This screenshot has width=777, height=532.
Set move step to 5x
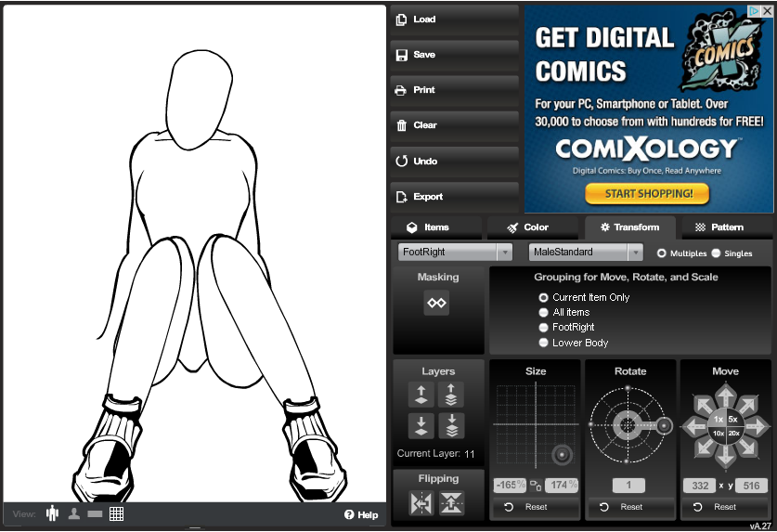(733, 420)
